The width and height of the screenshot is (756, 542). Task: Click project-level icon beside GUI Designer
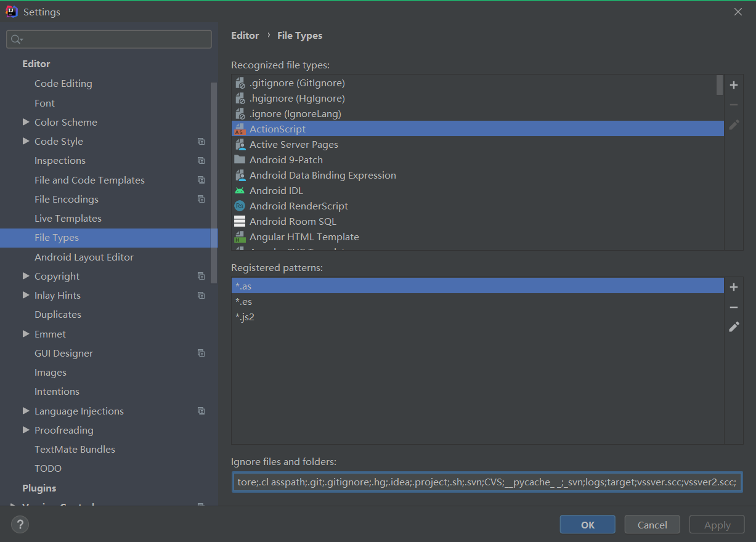pos(201,353)
